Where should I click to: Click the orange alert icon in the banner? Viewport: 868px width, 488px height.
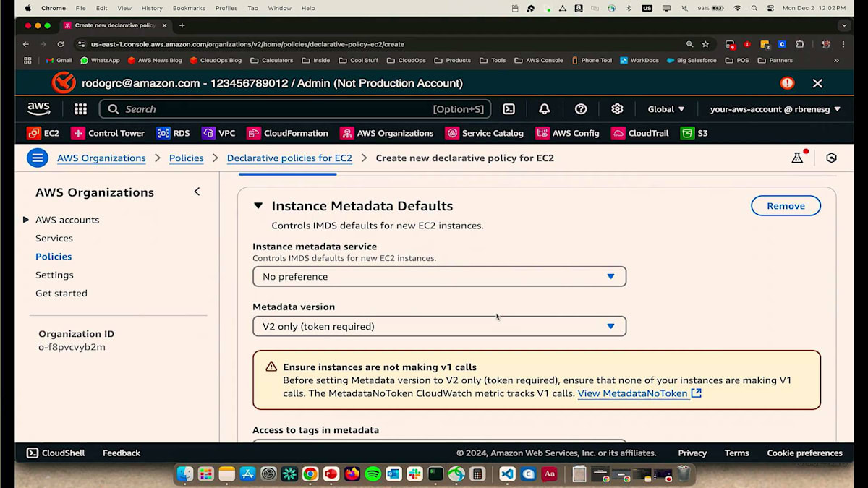(788, 83)
